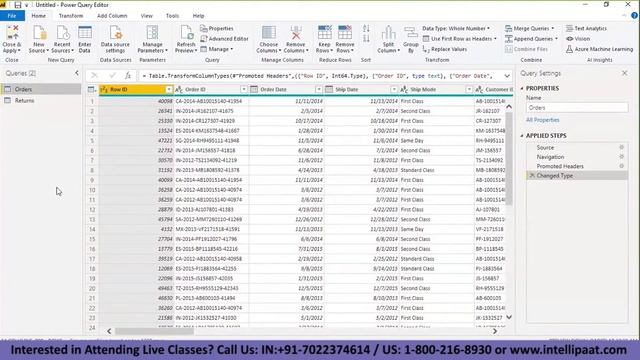Viewport: 640px width, 360px height.
Task: Close the Query Settings pane
Action: (x=624, y=73)
